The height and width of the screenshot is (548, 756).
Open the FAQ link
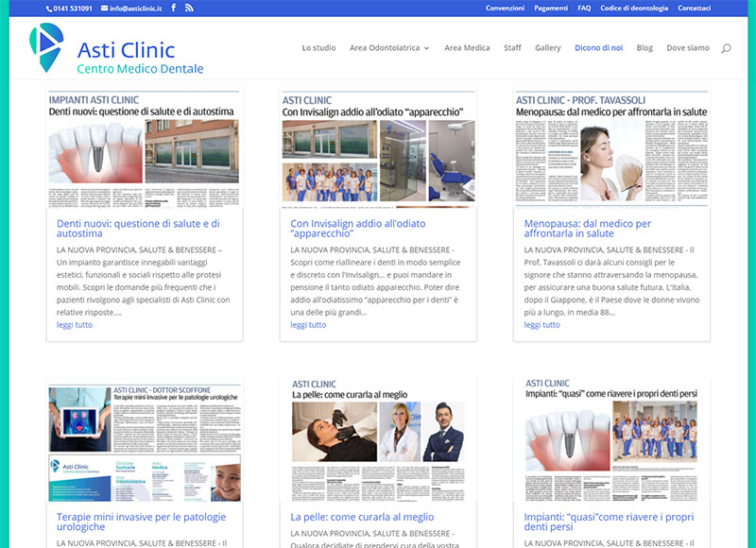tap(584, 9)
